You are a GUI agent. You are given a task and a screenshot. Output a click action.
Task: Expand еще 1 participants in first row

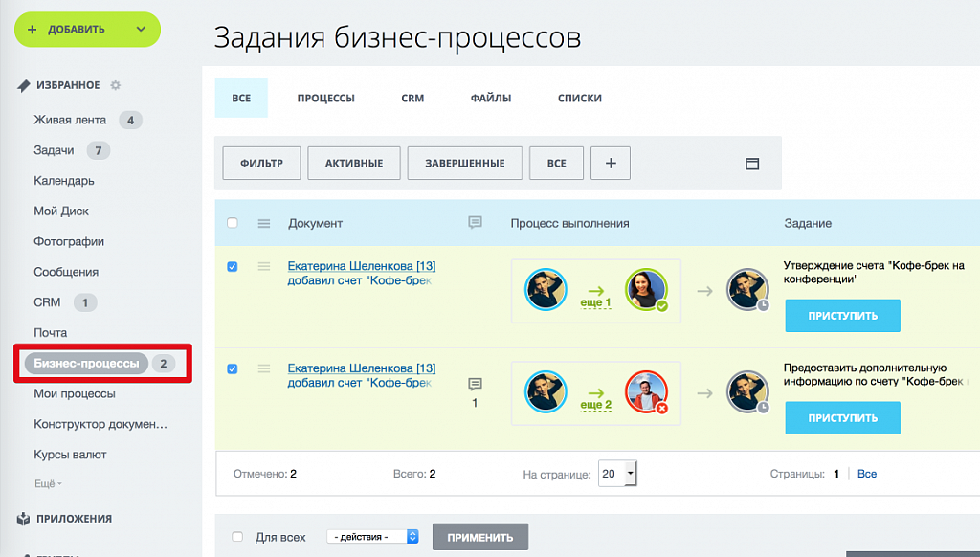pos(595,302)
